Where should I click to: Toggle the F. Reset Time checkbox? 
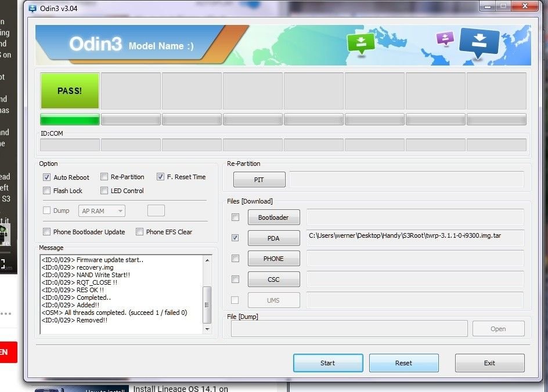(160, 177)
